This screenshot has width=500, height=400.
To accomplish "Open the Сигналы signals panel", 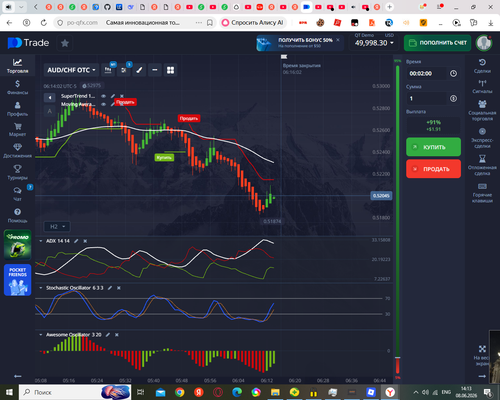I will point(482,86).
